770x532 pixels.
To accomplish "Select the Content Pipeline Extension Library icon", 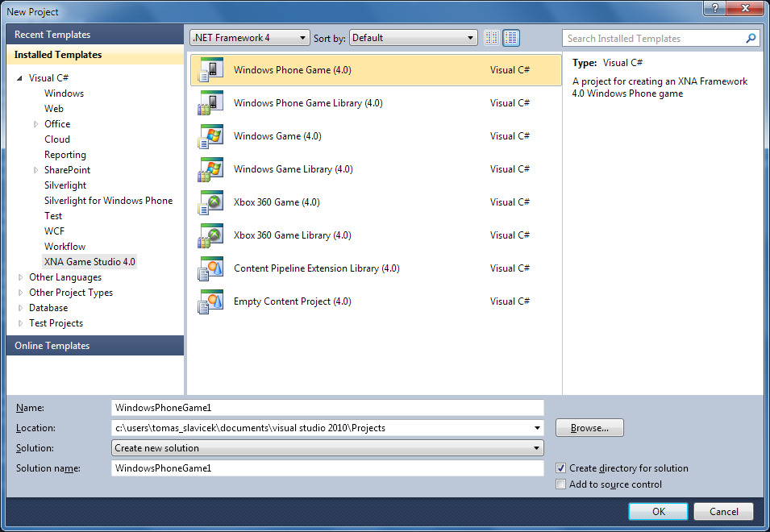I will [x=210, y=268].
